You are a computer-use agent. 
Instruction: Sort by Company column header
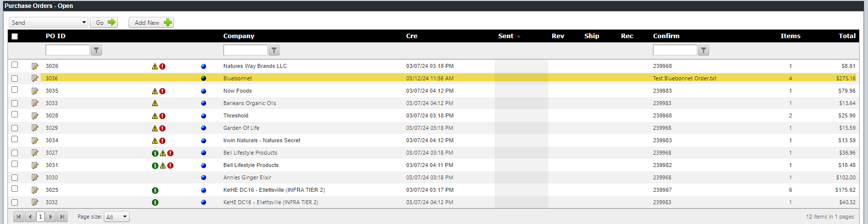tap(239, 36)
